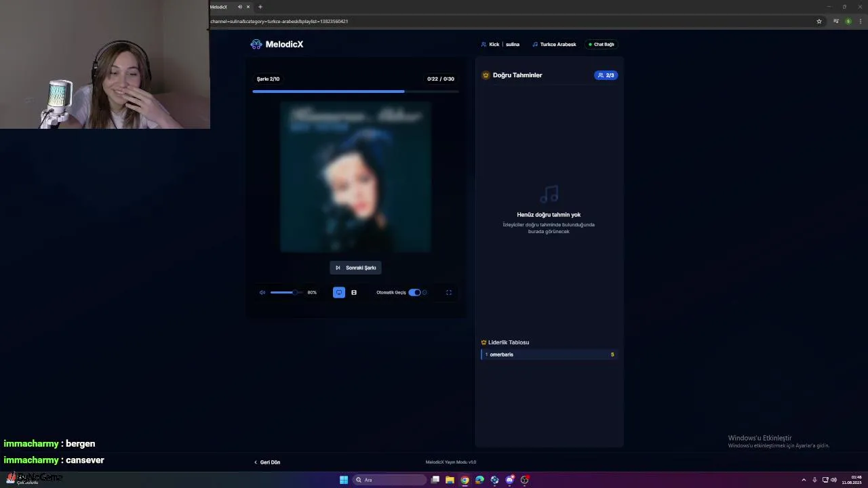Open the browser media control icon
This screenshot has width=868, height=488.
click(836, 21)
